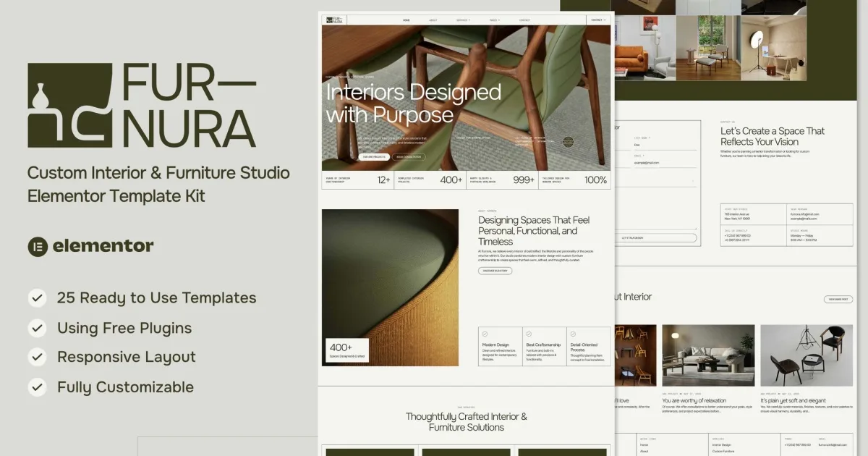Click the studio address cell in contact table
This screenshot has height=456, width=868.
pyautogui.click(x=754, y=214)
